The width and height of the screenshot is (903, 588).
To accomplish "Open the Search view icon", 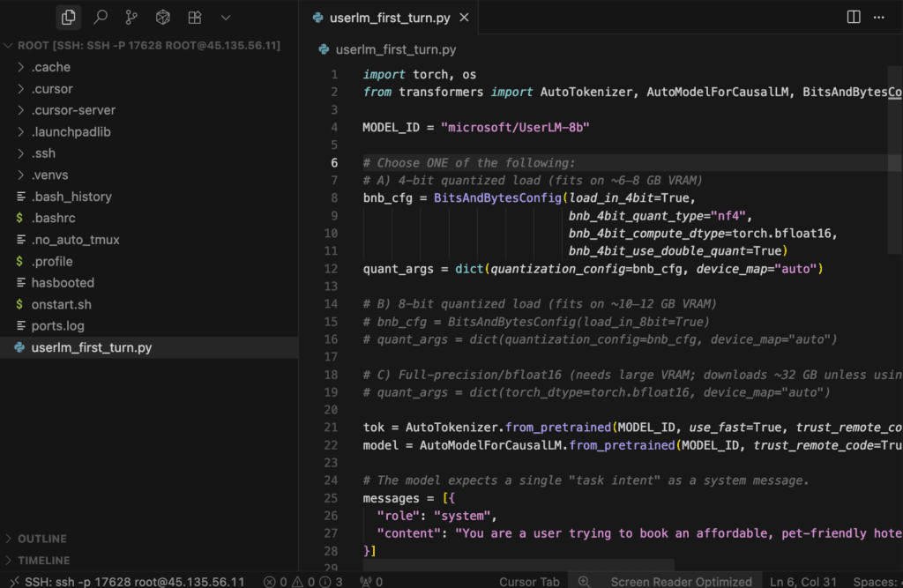I will [x=100, y=17].
